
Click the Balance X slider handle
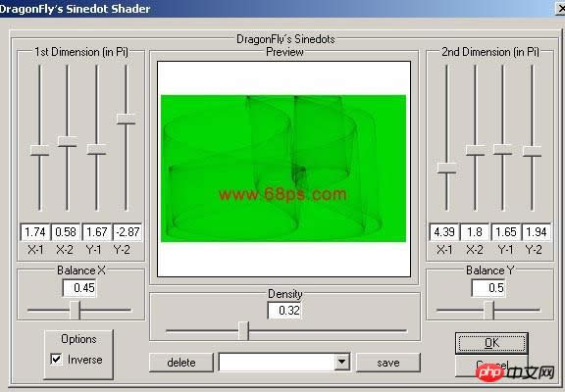(x=76, y=310)
